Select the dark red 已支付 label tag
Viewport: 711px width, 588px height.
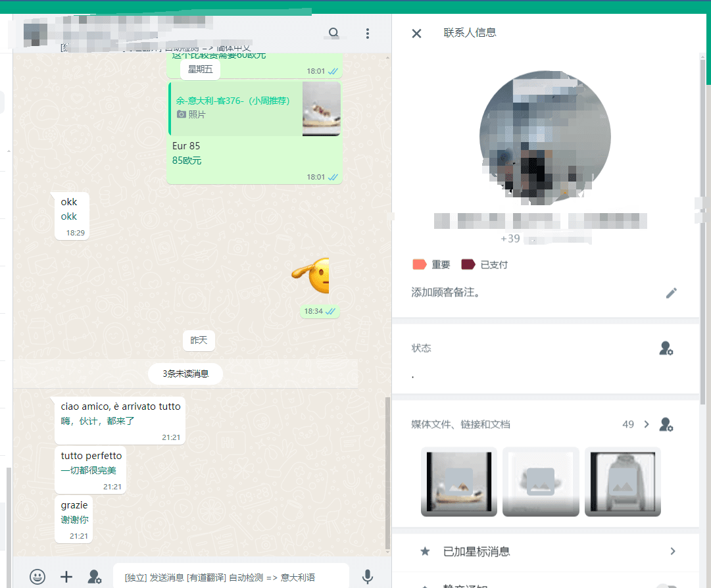click(x=485, y=264)
